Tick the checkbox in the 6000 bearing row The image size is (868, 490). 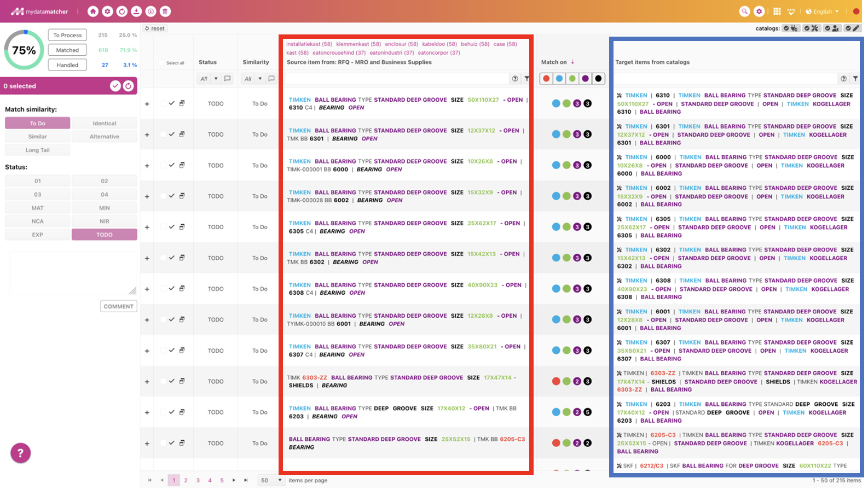point(163,165)
